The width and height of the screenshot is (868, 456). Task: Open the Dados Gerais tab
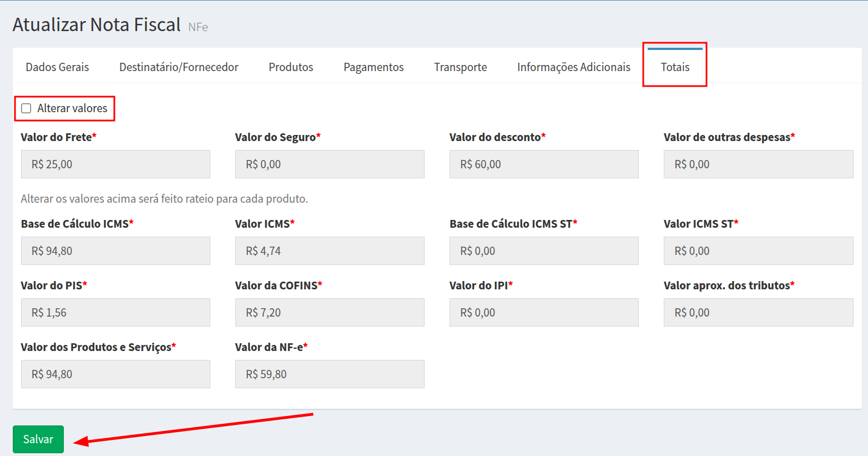[x=57, y=67]
